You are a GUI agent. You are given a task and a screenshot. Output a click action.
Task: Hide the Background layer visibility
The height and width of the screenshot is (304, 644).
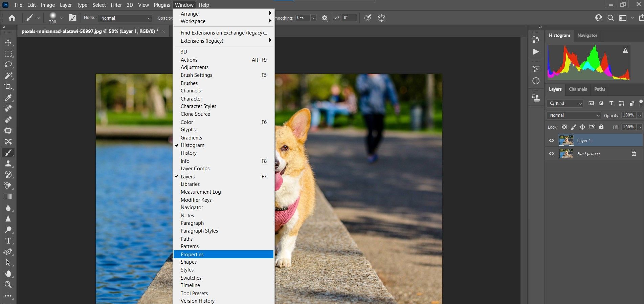[x=551, y=154]
